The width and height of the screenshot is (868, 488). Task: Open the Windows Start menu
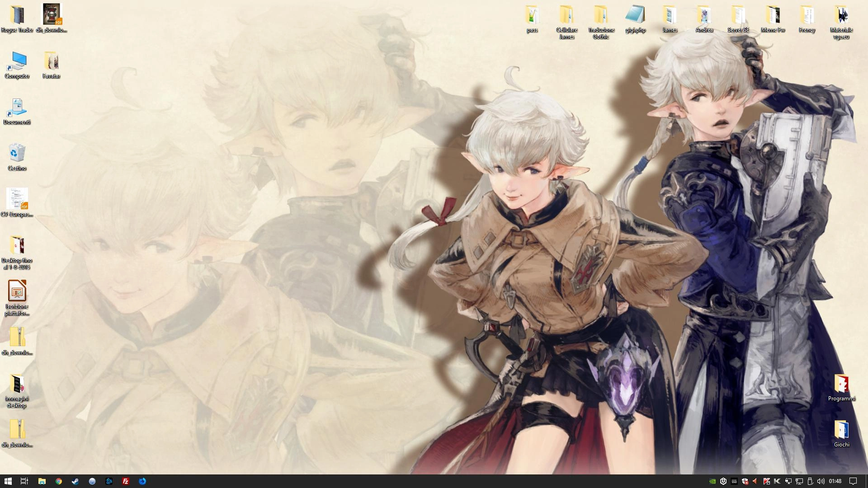tap(8, 481)
